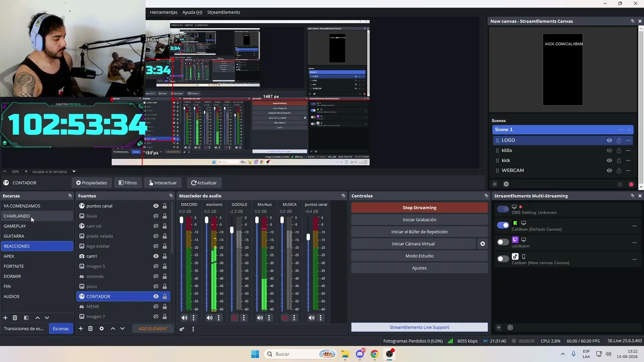Enable the caliibann Twitch streaming toggle
Screen dimensions: 644x362
(x=503, y=242)
